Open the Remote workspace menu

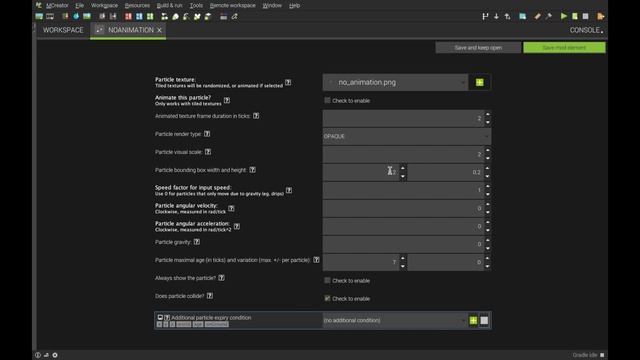coord(232,5)
